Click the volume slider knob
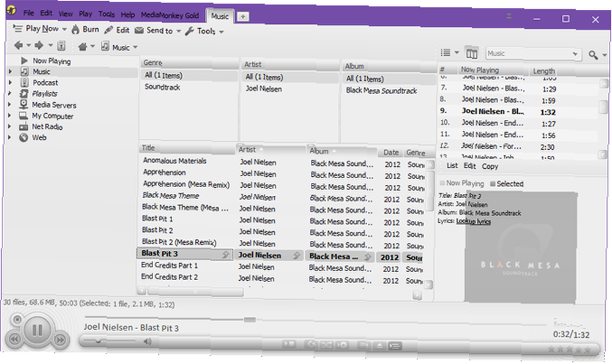Viewport: 612px width, 364px height. pos(99,341)
